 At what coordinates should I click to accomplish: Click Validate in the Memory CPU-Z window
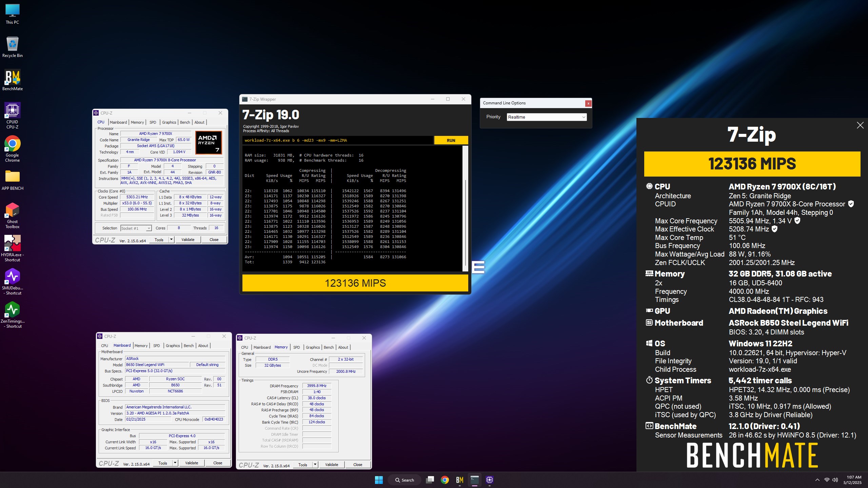click(332, 465)
